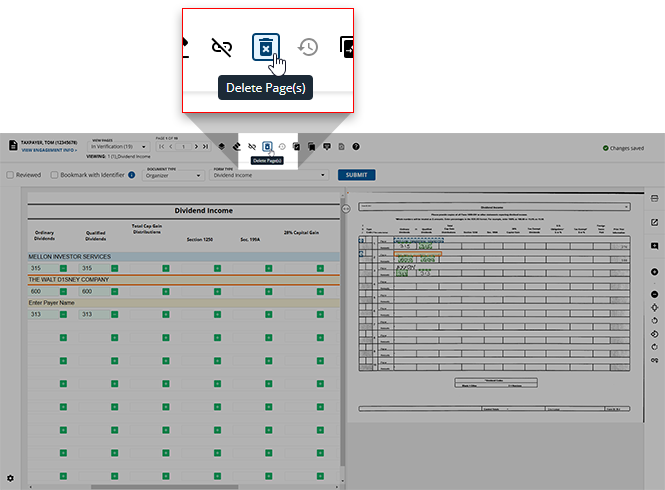The image size is (665, 490).
Task: Click the help question mark toolbar icon
Action: pos(356,147)
